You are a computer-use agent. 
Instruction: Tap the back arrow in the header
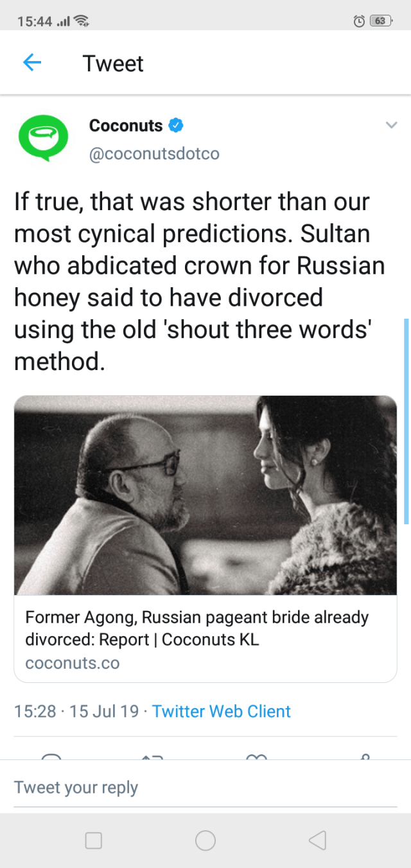pos(32,63)
